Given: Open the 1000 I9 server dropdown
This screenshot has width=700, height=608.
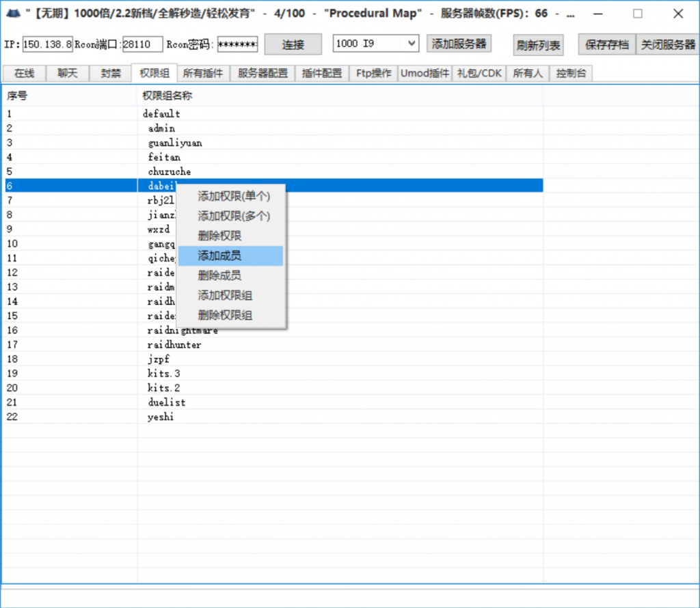Looking at the screenshot, I should pos(375,44).
